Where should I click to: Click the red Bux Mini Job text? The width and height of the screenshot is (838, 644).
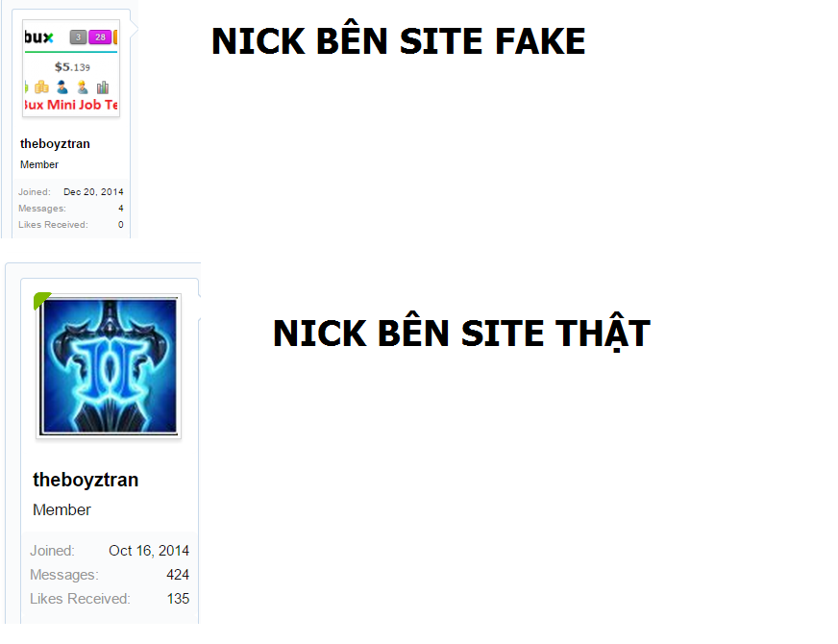[71, 105]
